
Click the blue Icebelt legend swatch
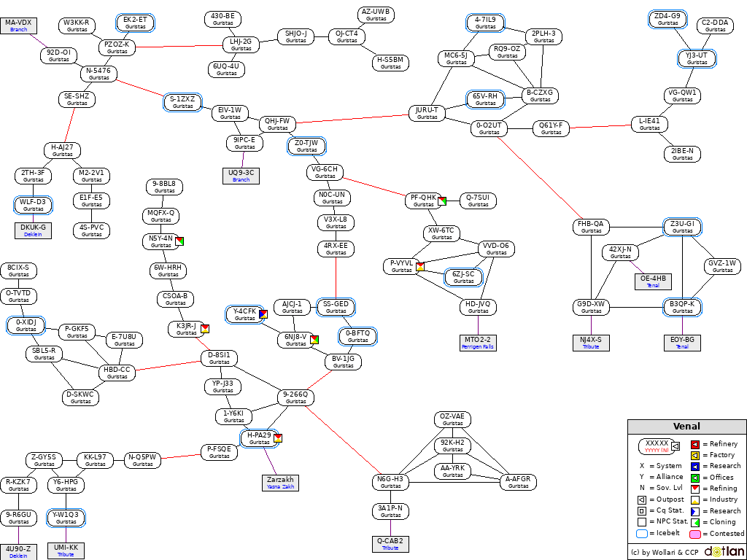(642, 533)
